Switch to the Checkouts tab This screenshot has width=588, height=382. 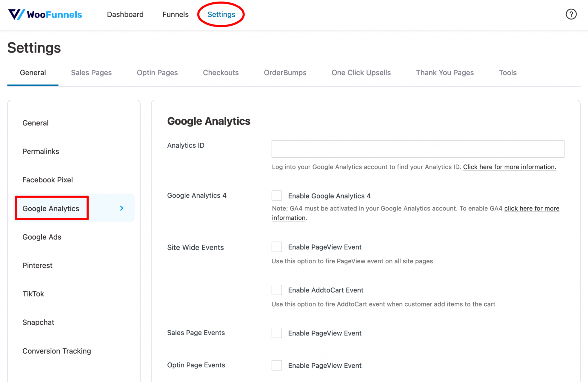coord(220,73)
